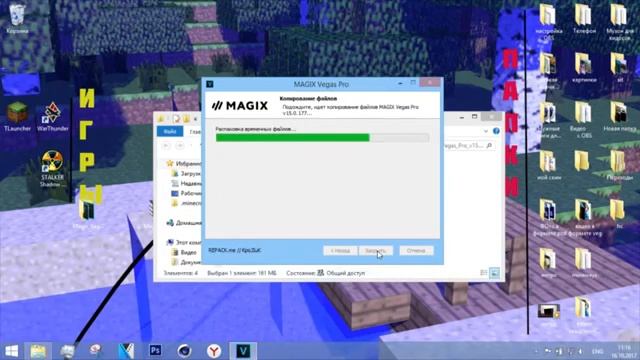Open the 'Новая папка' desktop folder
The height and width of the screenshot is (360, 640).
[619, 116]
